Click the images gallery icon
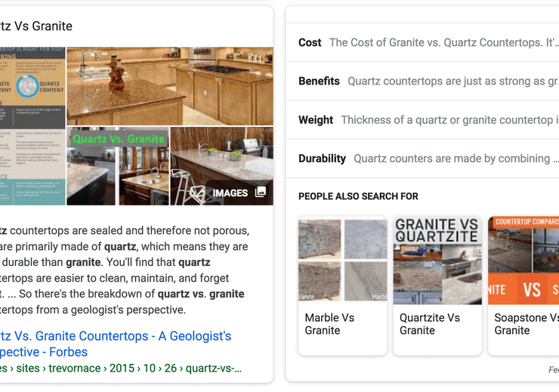 [x=261, y=192]
